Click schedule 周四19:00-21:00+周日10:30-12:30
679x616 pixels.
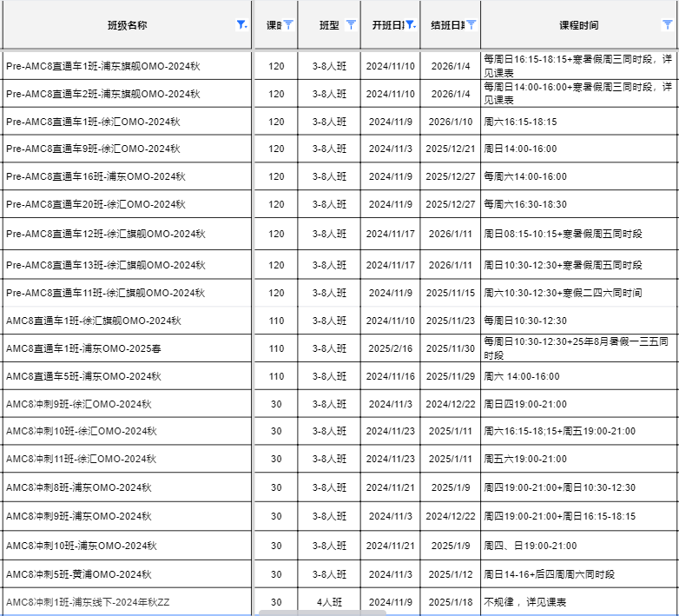(x=579, y=487)
